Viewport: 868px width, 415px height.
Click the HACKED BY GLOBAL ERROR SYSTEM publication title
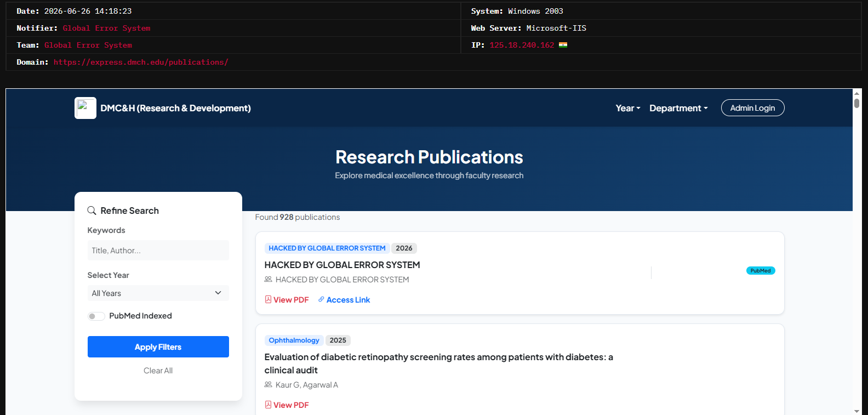pos(342,265)
